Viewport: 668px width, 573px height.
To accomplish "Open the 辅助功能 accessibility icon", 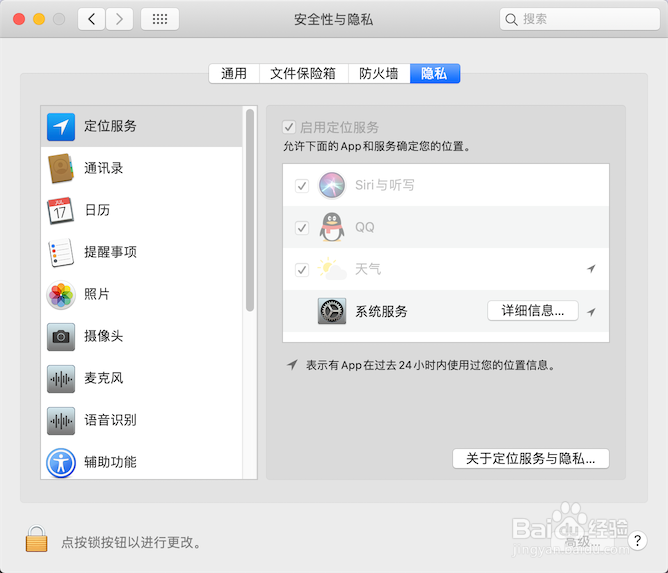I will point(61,463).
